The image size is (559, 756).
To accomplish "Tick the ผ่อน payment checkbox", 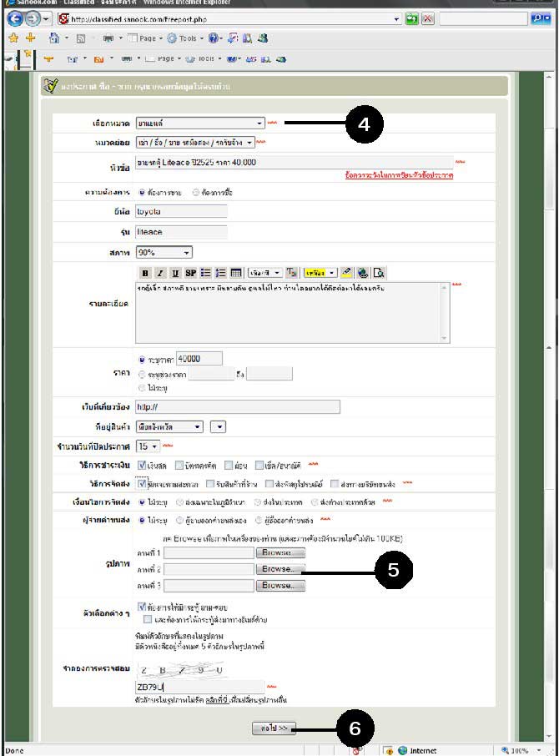I will 229,466.
